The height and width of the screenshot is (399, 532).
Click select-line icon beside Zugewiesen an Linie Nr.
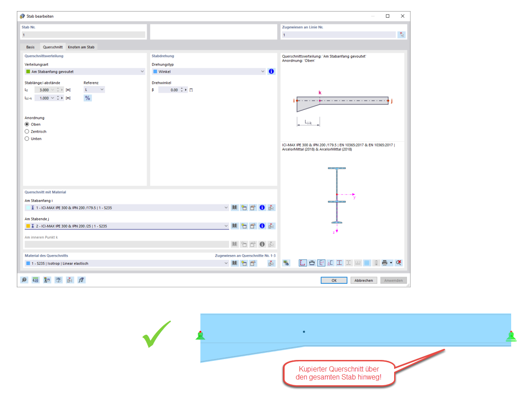401,35
